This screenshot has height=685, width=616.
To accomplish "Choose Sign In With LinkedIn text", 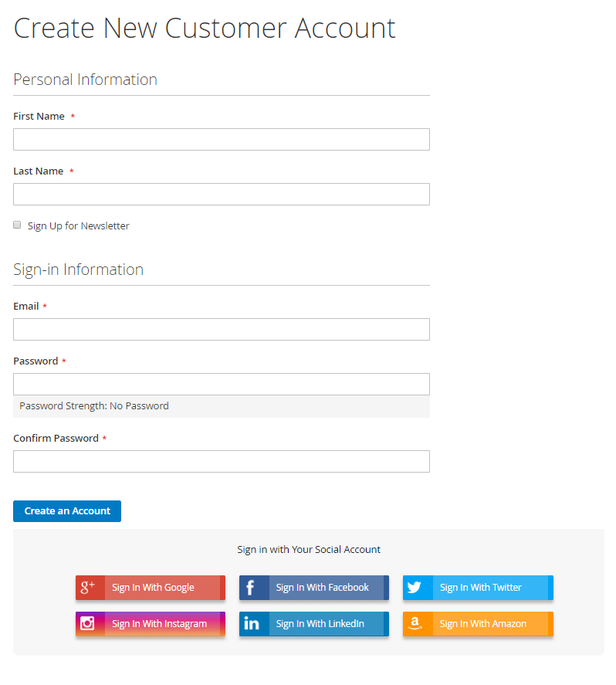I will [x=320, y=624].
